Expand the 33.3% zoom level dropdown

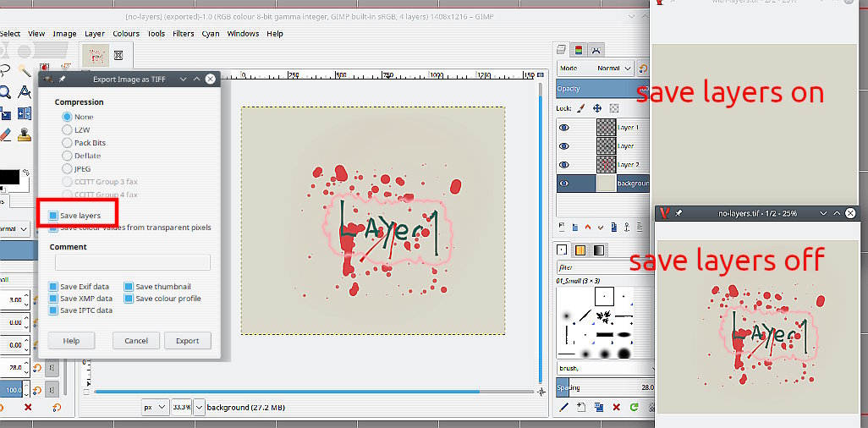[200, 407]
